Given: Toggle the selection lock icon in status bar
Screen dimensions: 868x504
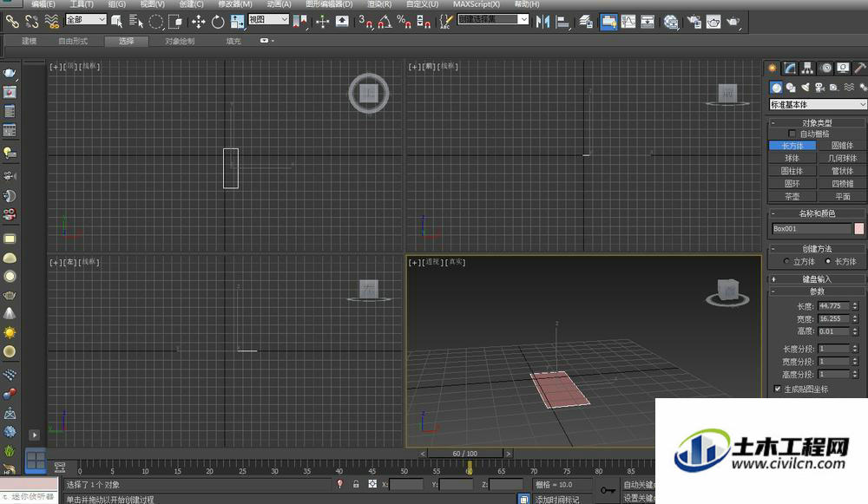Looking at the screenshot, I should tap(356, 484).
